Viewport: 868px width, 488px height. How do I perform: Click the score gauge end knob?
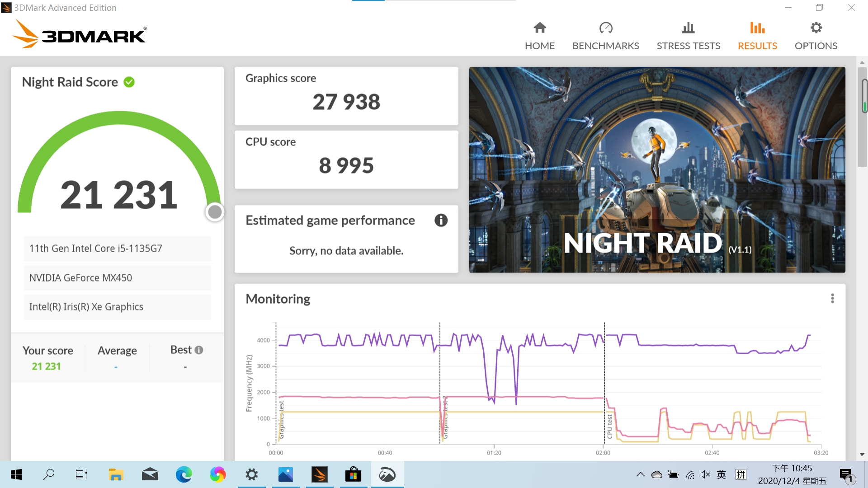(215, 212)
